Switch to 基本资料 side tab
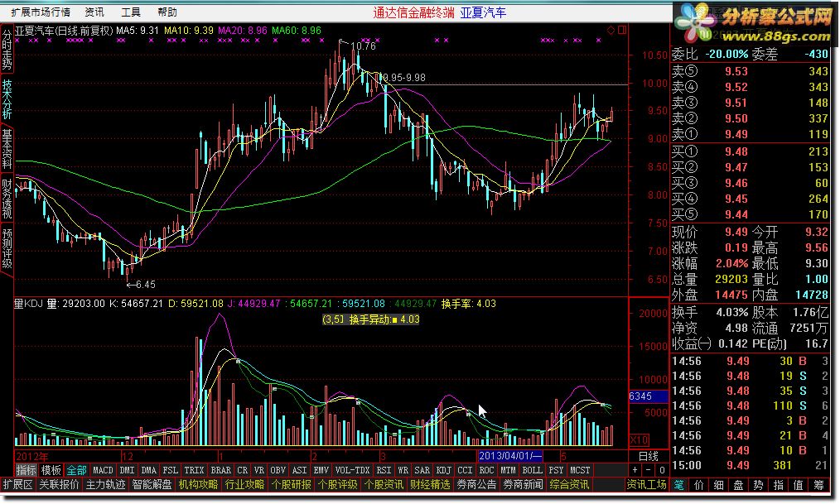This screenshot has width=840, height=504. 7,149
